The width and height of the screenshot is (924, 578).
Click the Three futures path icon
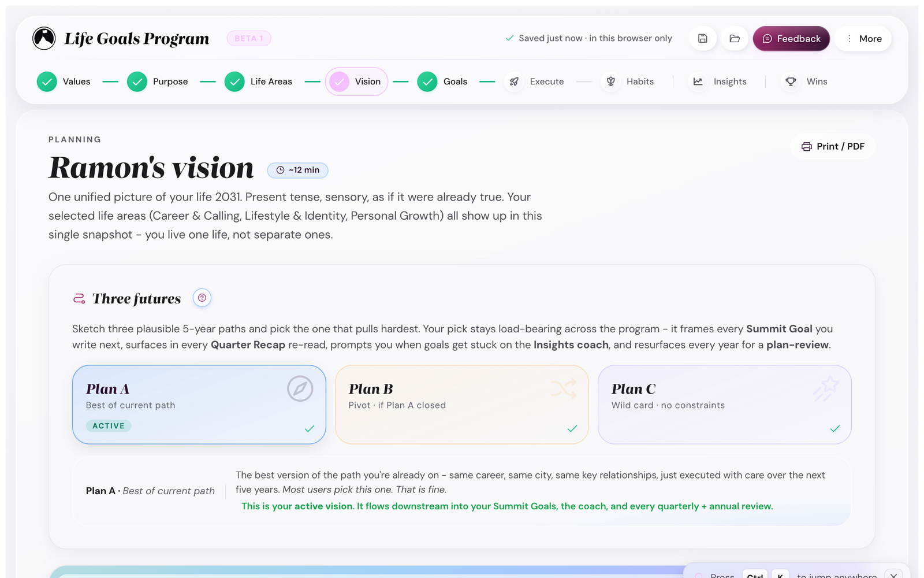[x=79, y=299]
